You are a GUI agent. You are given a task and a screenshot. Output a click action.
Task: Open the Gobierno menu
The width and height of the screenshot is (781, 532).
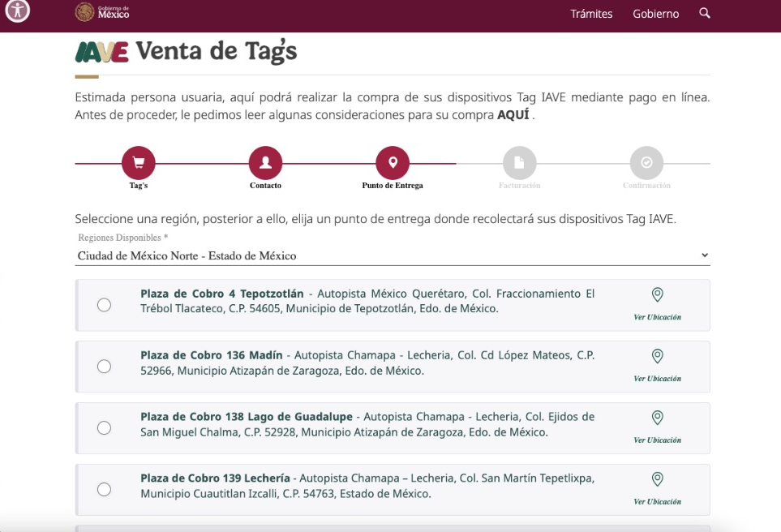click(655, 14)
